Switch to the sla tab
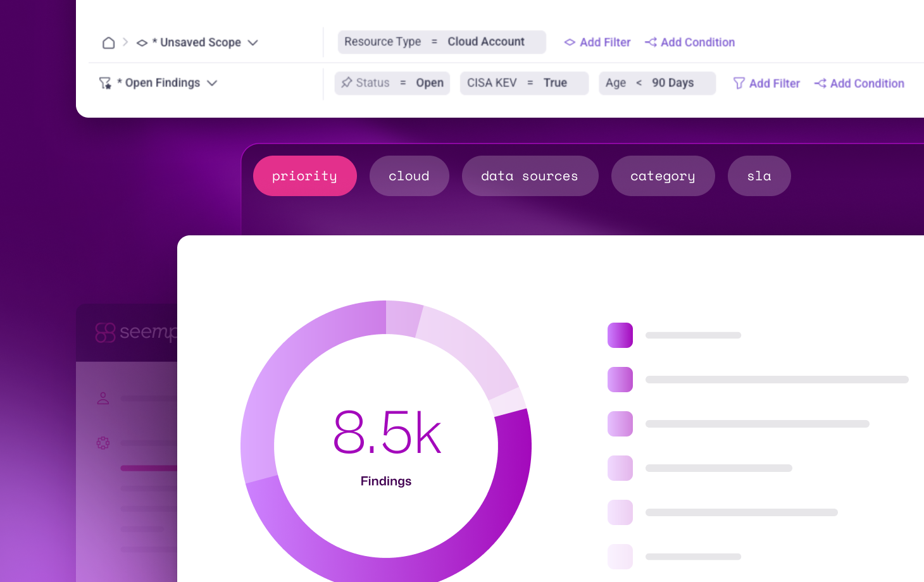924x582 pixels. coord(759,176)
